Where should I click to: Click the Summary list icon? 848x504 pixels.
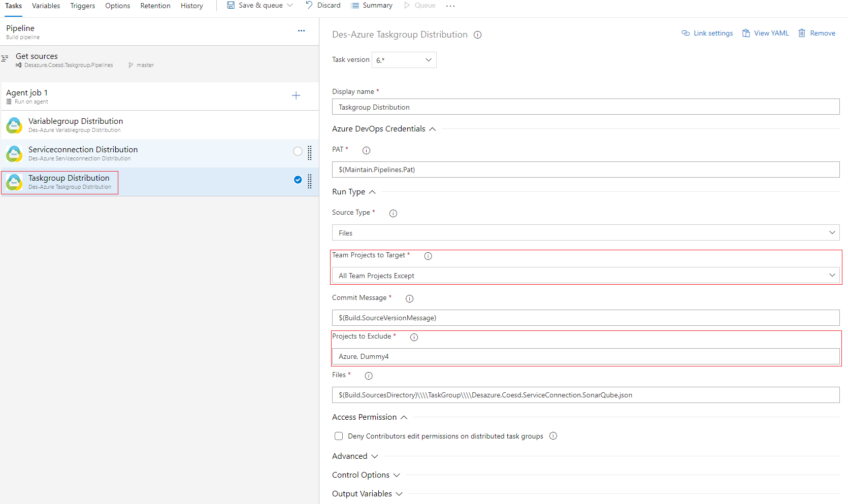pyautogui.click(x=355, y=6)
